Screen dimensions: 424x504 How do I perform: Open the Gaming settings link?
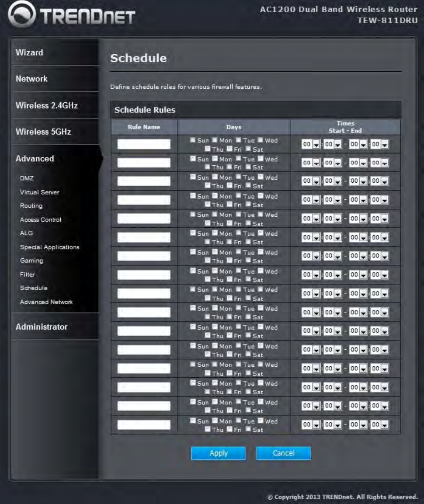(x=31, y=261)
